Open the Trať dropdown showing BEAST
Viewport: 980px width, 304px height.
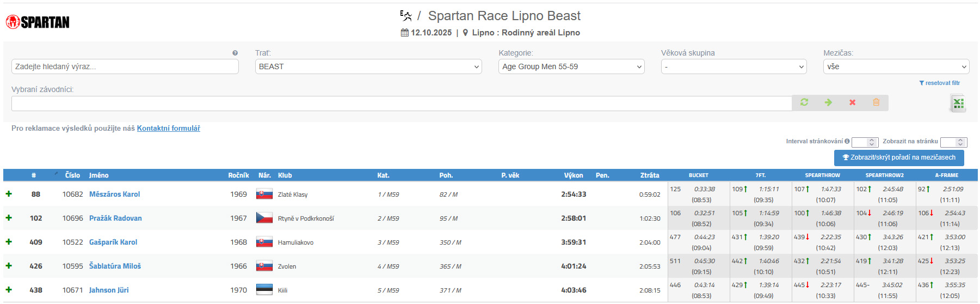click(368, 66)
